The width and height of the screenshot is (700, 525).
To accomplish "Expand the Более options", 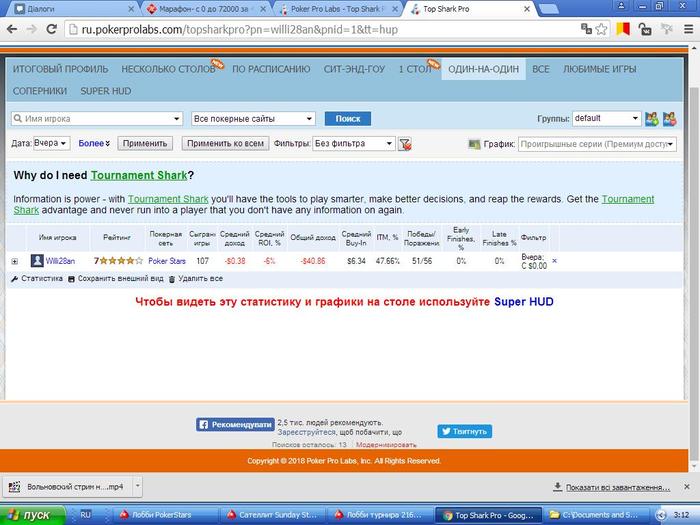I will click(94, 143).
